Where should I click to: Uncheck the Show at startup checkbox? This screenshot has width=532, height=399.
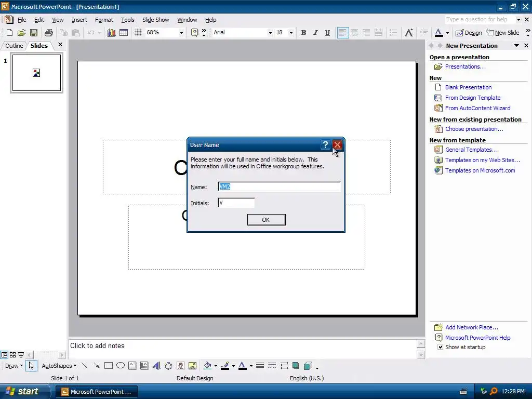click(x=440, y=347)
